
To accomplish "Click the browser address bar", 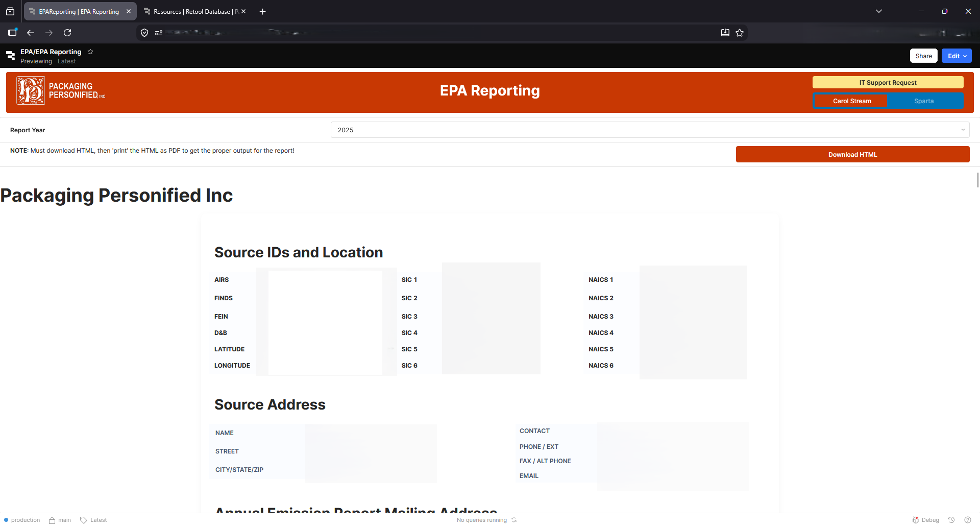I will pyautogui.click(x=442, y=33).
